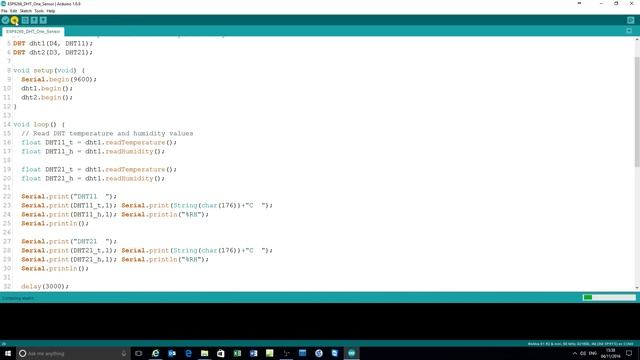Click the 'void setup(void)' line
Screen dimensions: 640x360
click(x=49, y=70)
